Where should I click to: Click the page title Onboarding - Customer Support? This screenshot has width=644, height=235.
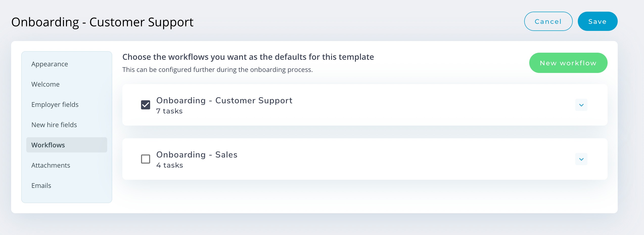(x=102, y=22)
